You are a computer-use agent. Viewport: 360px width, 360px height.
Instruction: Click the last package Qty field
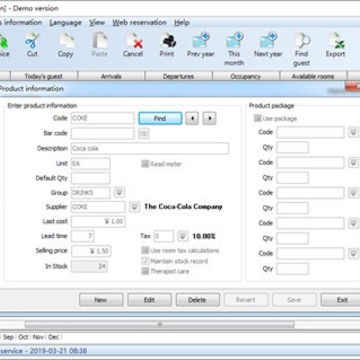point(293,269)
